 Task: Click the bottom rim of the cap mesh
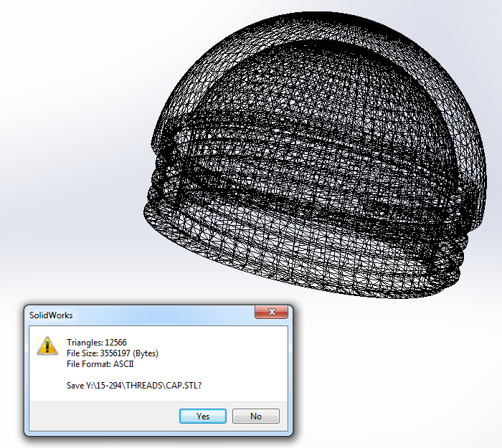pyautogui.click(x=323, y=283)
